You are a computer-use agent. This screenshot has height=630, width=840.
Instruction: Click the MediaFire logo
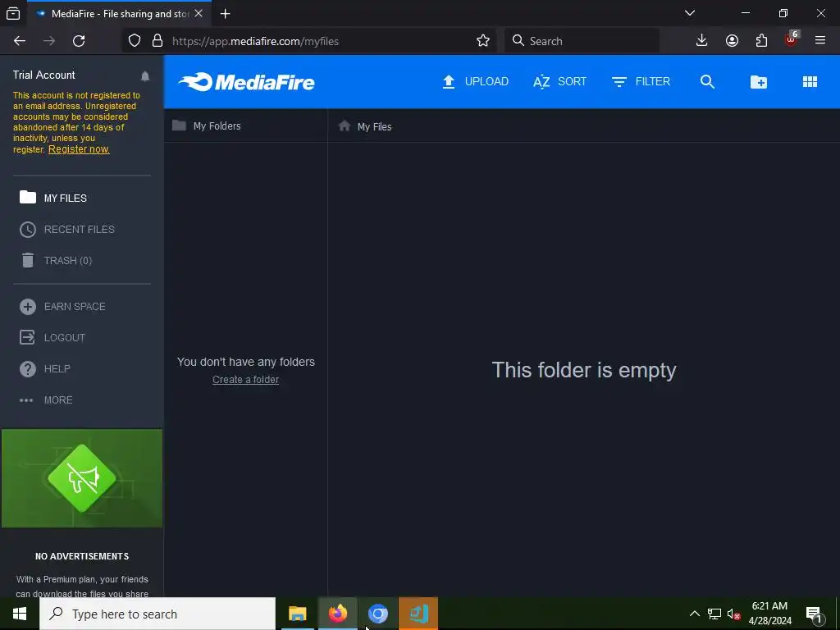(x=246, y=82)
